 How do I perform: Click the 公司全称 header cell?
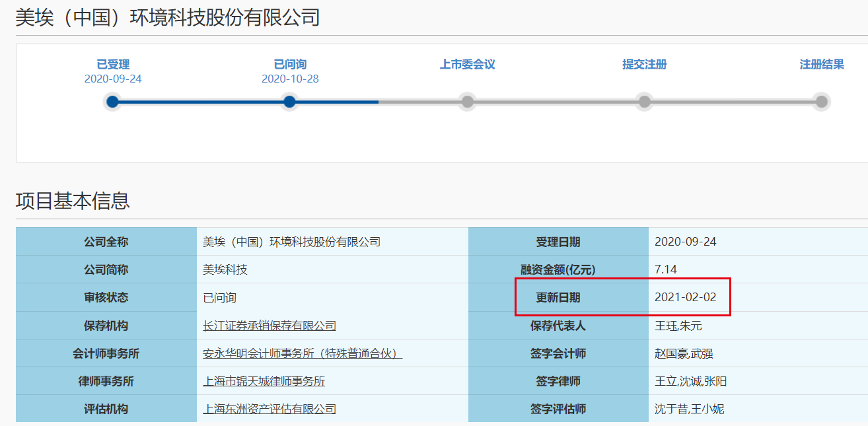[106, 242]
